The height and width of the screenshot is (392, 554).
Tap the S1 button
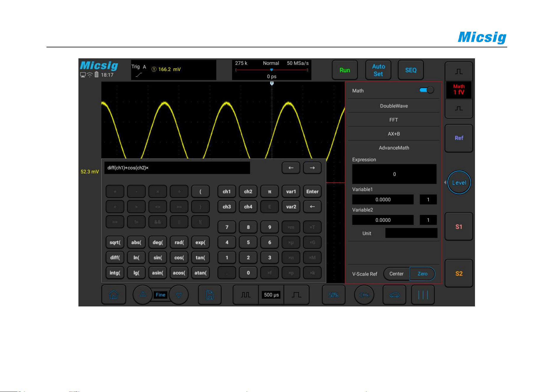click(459, 227)
